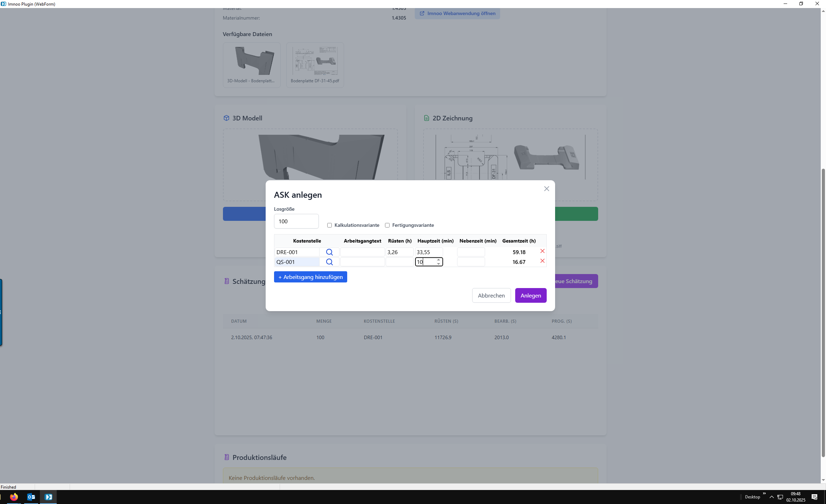Open Outlook from the taskbar

pos(31,497)
